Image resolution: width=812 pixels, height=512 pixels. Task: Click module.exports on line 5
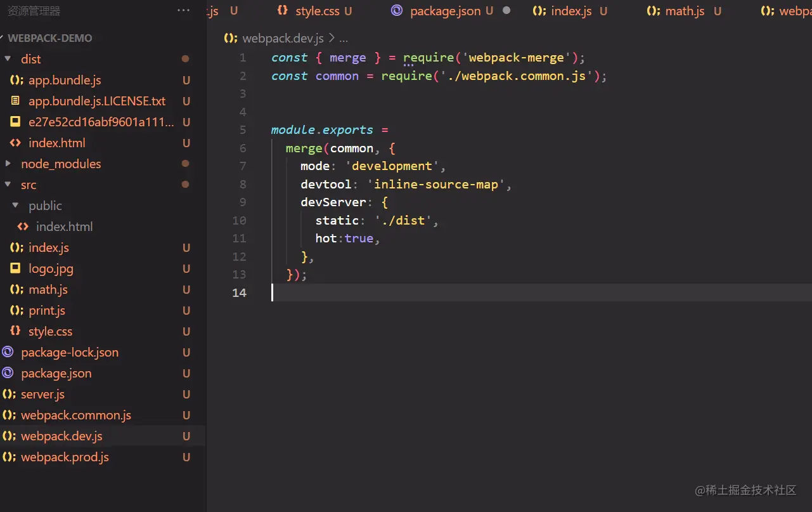pos(322,130)
